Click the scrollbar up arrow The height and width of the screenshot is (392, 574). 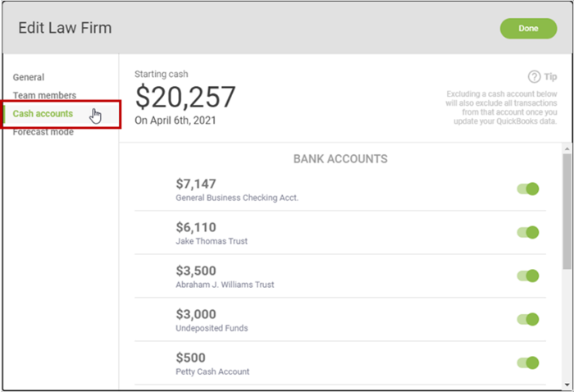click(x=567, y=149)
